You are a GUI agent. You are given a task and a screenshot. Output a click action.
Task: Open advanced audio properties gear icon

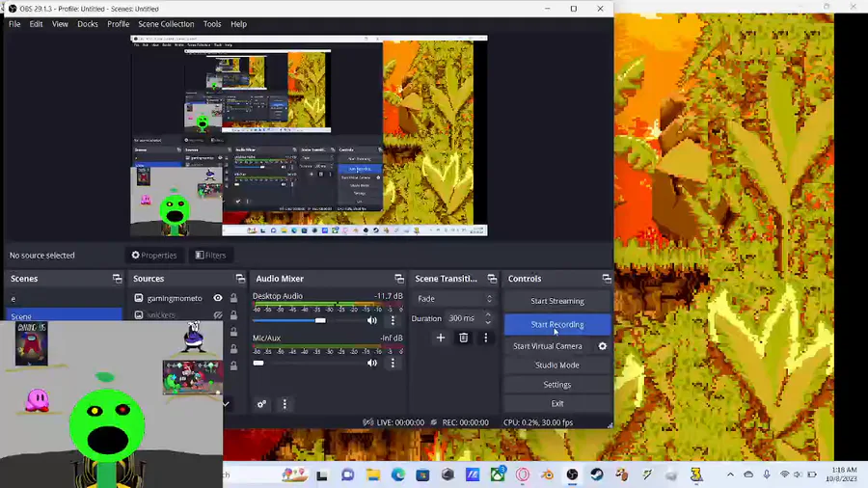coord(261,404)
